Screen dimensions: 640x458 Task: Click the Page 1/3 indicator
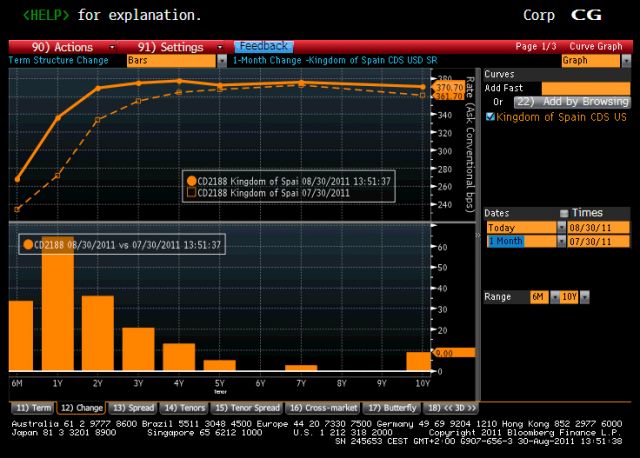pyautogui.click(x=536, y=47)
